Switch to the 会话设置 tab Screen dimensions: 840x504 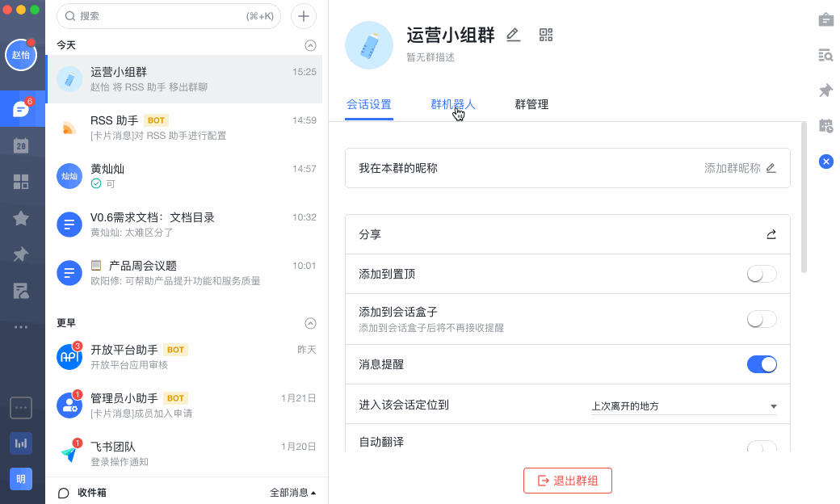(368, 104)
